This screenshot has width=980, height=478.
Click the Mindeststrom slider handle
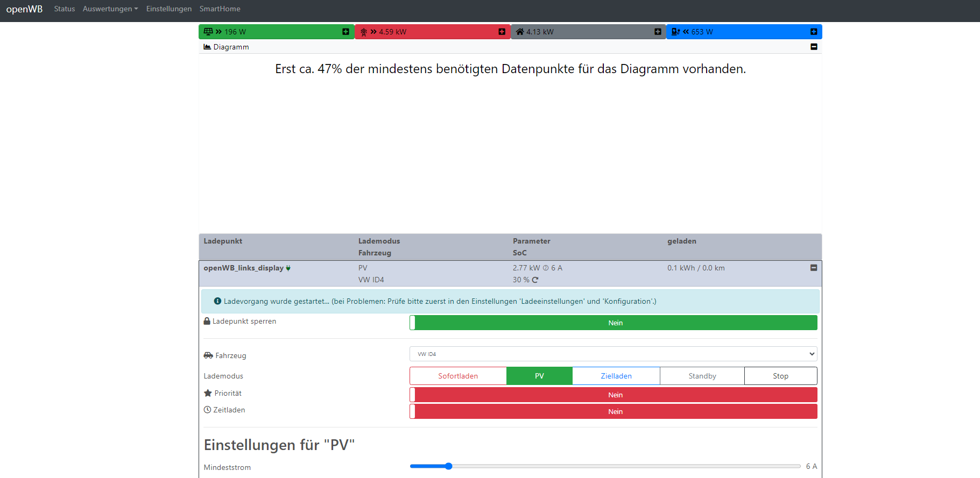(448, 466)
